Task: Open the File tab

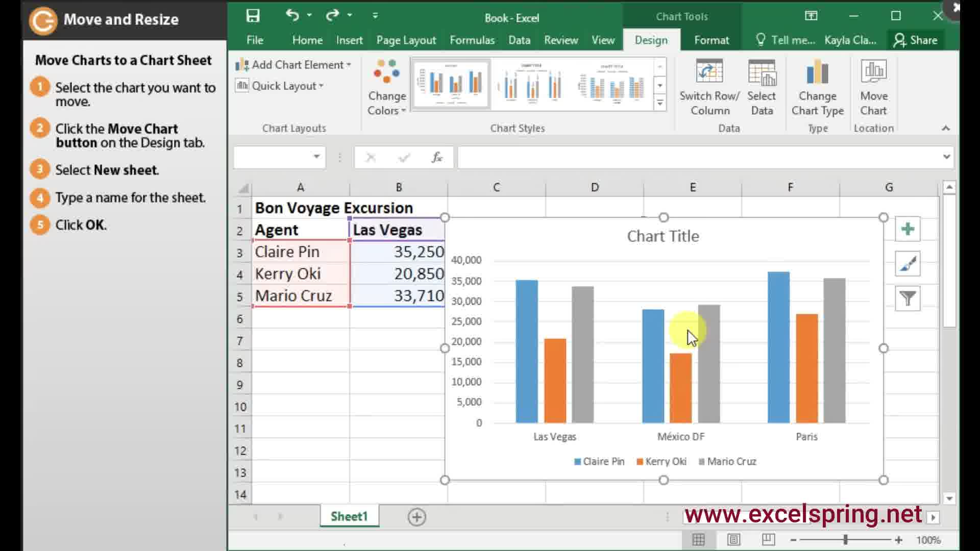Action: click(255, 40)
